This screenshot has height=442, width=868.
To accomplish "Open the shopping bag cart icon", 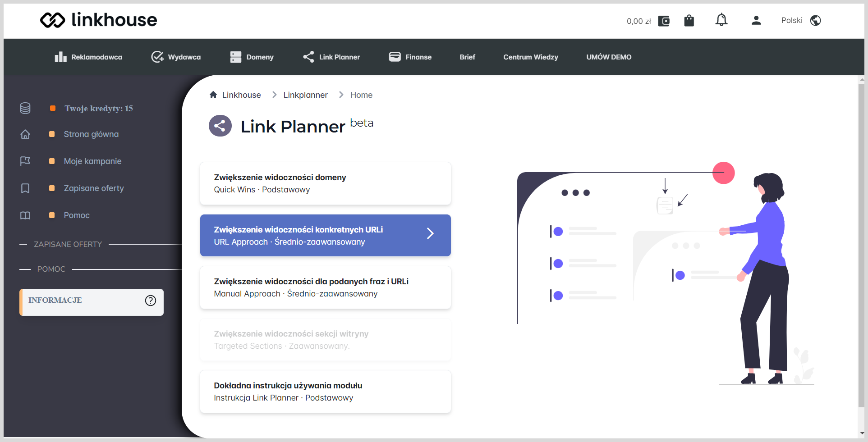I will pyautogui.click(x=689, y=20).
